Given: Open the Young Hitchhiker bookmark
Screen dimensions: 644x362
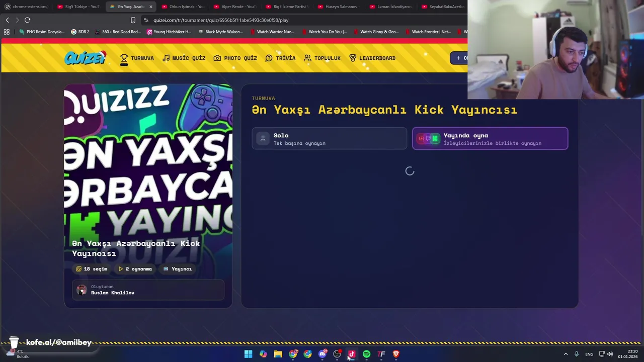Looking at the screenshot, I should pyautogui.click(x=170, y=32).
